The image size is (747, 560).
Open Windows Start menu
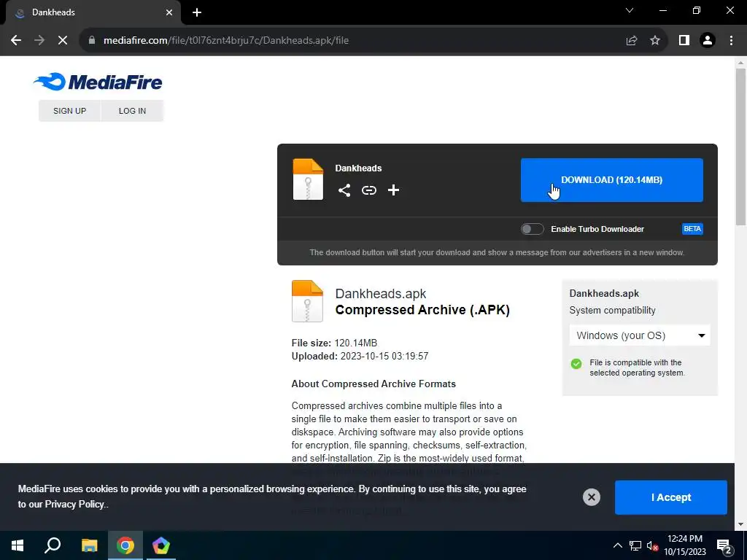18,545
